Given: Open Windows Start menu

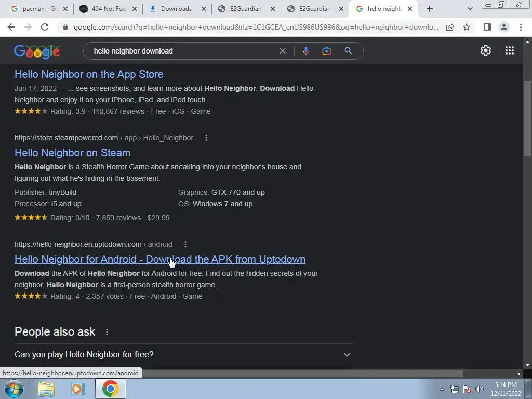Looking at the screenshot, I should pyautogui.click(x=14, y=389).
